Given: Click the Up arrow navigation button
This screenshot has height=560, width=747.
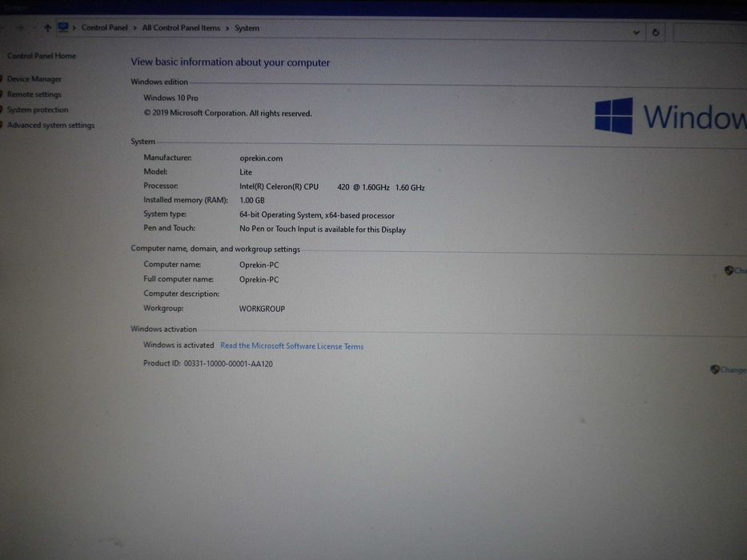Looking at the screenshot, I should [x=47, y=28].
